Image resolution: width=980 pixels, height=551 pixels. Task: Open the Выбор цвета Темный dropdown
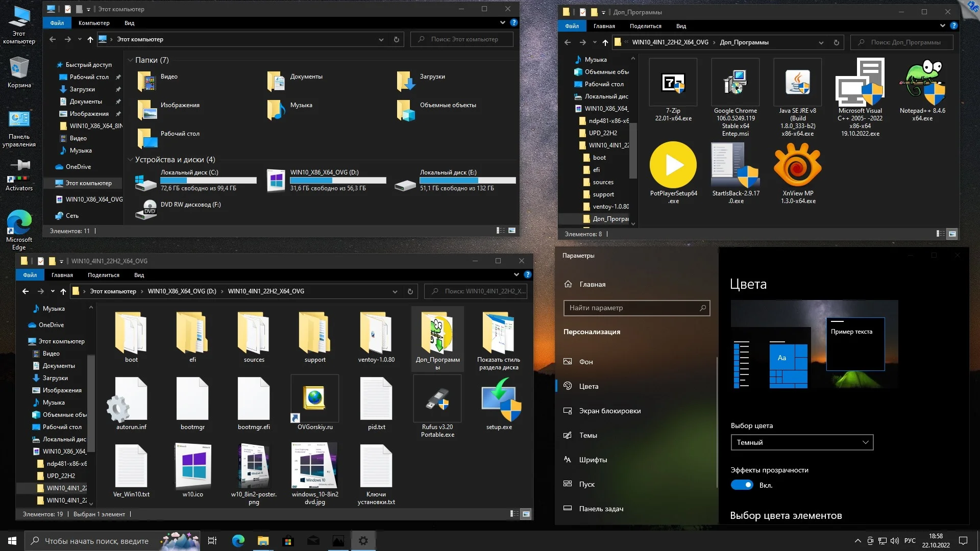(x=801, y=442)
